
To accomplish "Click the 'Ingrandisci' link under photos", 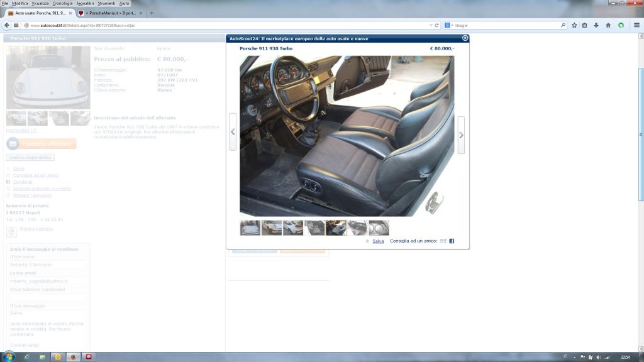I will [x=21, y=130].
